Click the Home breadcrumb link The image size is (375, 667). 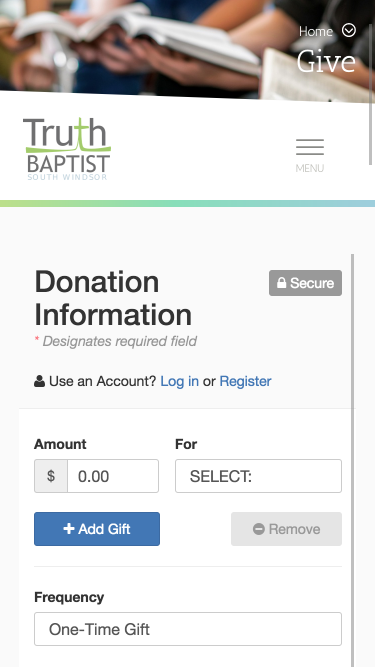(x=316, y=31)
